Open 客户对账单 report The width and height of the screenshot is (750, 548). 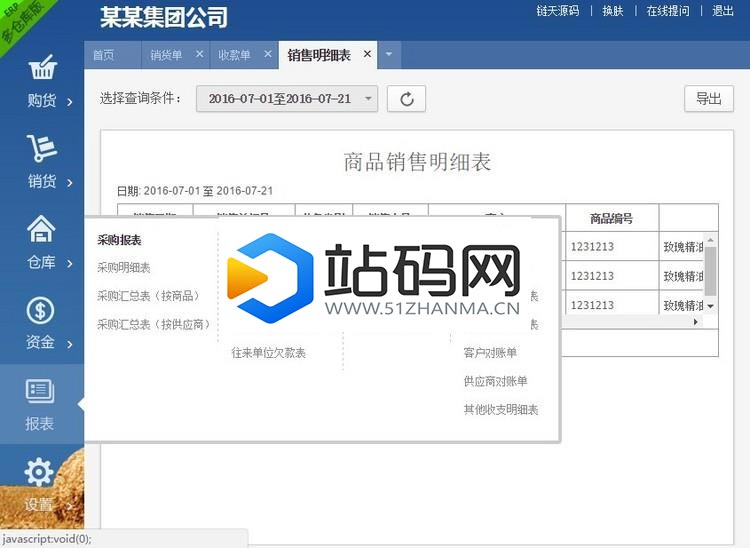coord(490,353)
